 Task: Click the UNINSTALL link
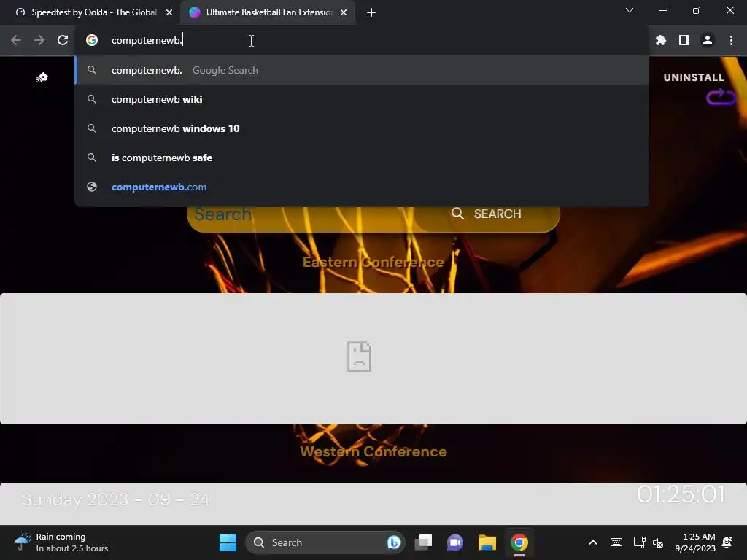click(694, 77)
